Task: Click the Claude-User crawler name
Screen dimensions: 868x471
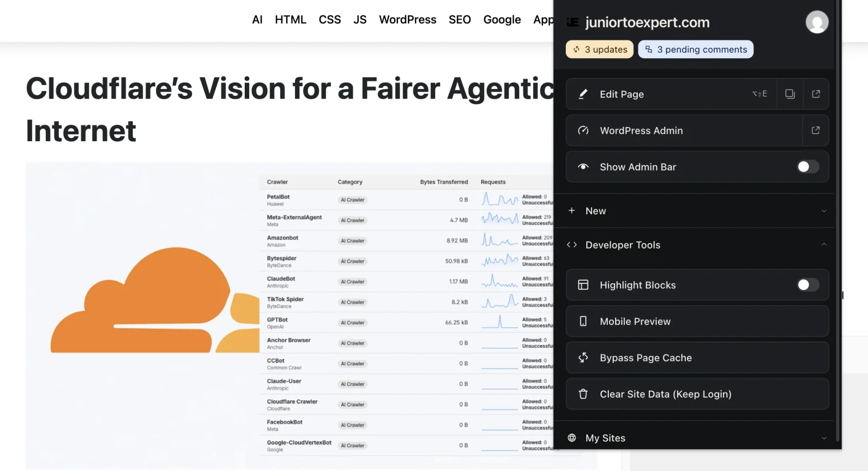Action: coord(284,381)
